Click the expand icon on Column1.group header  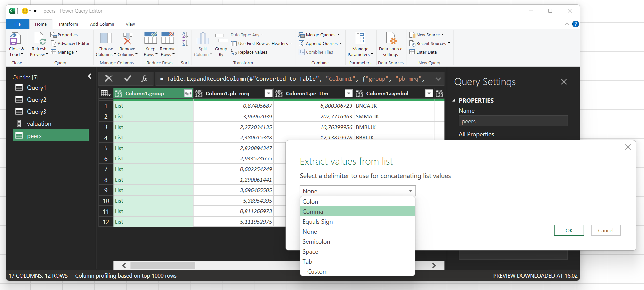tap(188, 94)
